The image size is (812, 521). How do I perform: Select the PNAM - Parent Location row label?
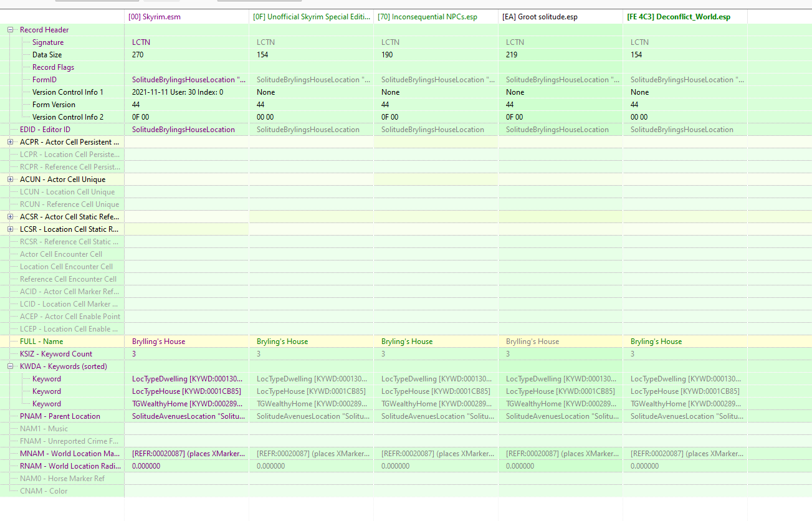tap(60, 416)
